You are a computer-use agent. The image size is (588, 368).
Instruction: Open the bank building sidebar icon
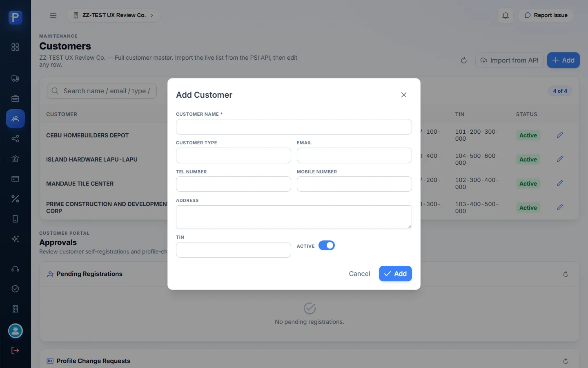(16, 159)
